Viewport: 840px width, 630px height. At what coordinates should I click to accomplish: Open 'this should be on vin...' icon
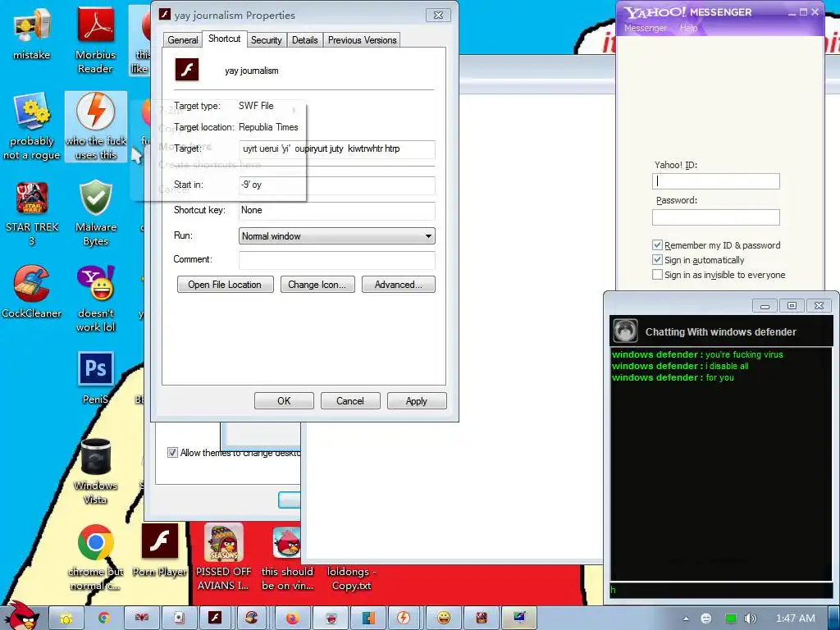(x=287, y=557)
